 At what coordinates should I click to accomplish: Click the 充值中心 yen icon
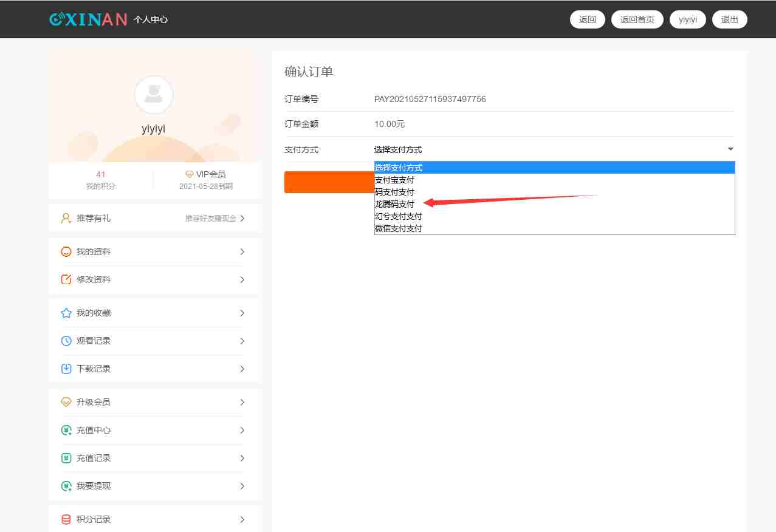pyautogui.click(x=66, y=431)
